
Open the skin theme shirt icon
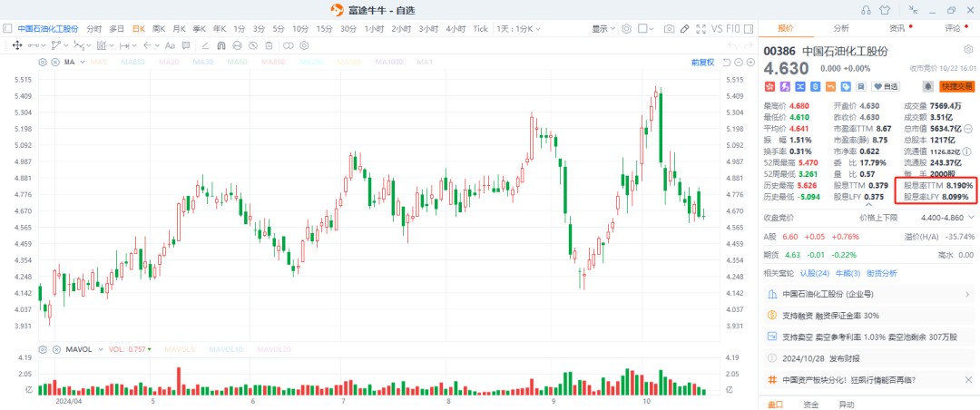tap(884, 9)
